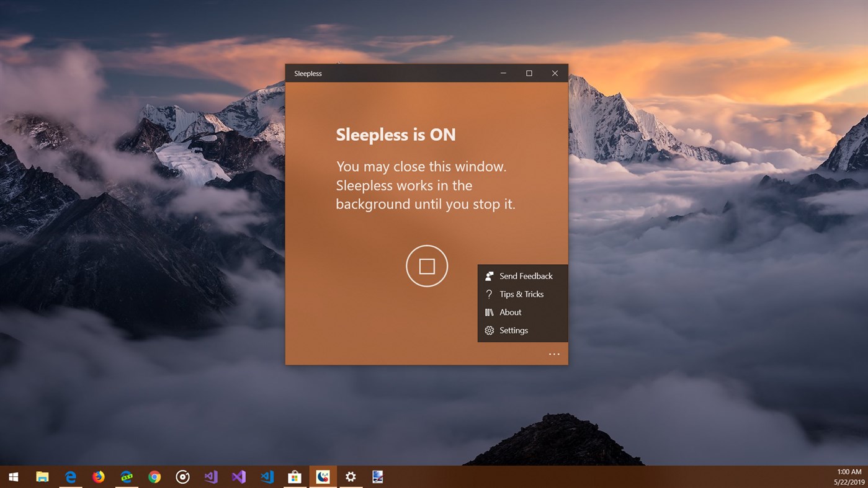Open Windows Settings from the taskbar
Viewport: 868px width, 488px height.
[351, 476]
